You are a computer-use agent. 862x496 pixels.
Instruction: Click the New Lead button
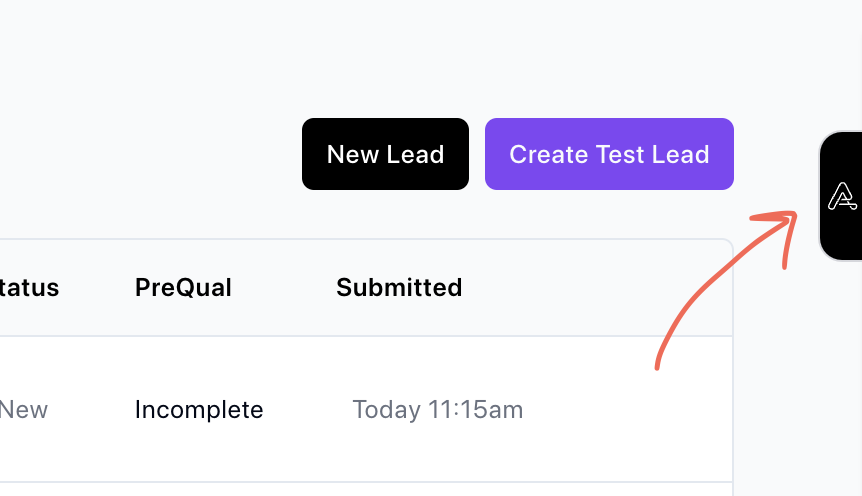pos(385,154)
